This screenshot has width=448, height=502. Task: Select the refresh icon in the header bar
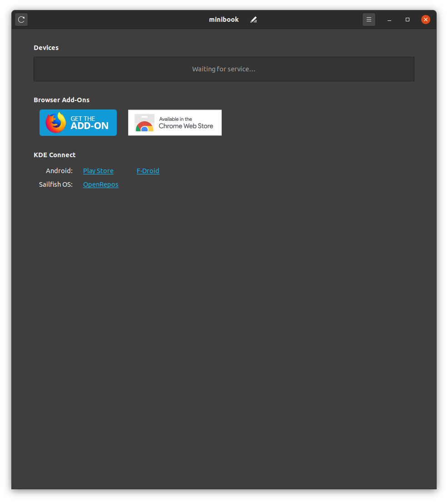(x=21, y=20)
